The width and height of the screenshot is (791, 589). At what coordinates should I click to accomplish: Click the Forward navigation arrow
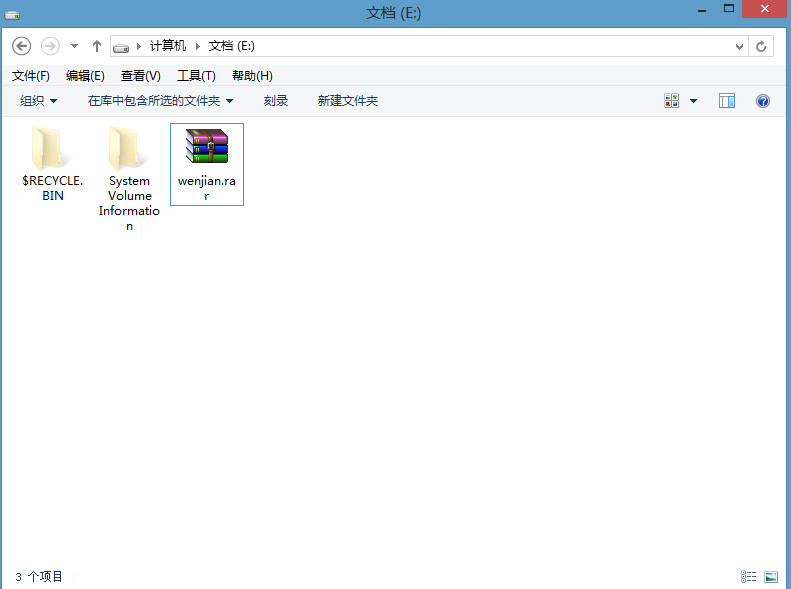(x=50, y=46)
